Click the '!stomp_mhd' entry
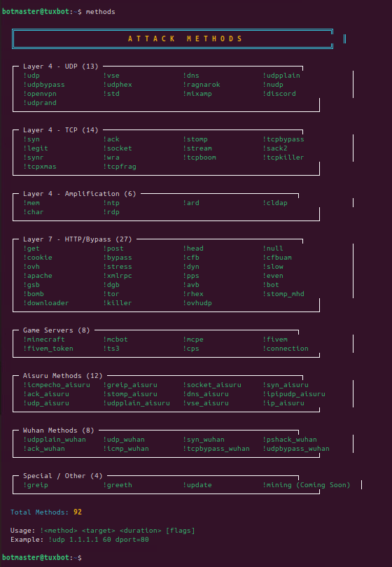 [283, 293]
